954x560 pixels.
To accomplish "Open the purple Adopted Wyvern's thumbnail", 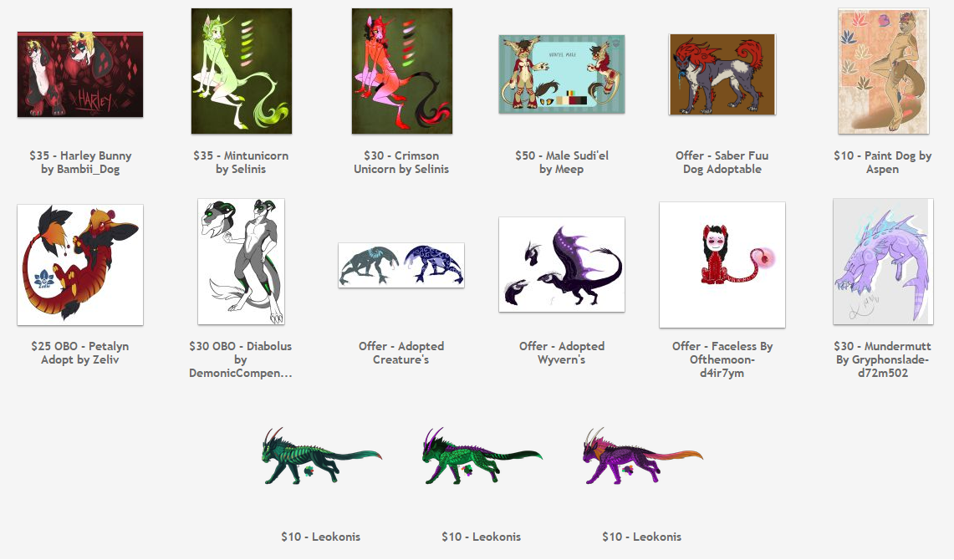I will click(562, 264).
